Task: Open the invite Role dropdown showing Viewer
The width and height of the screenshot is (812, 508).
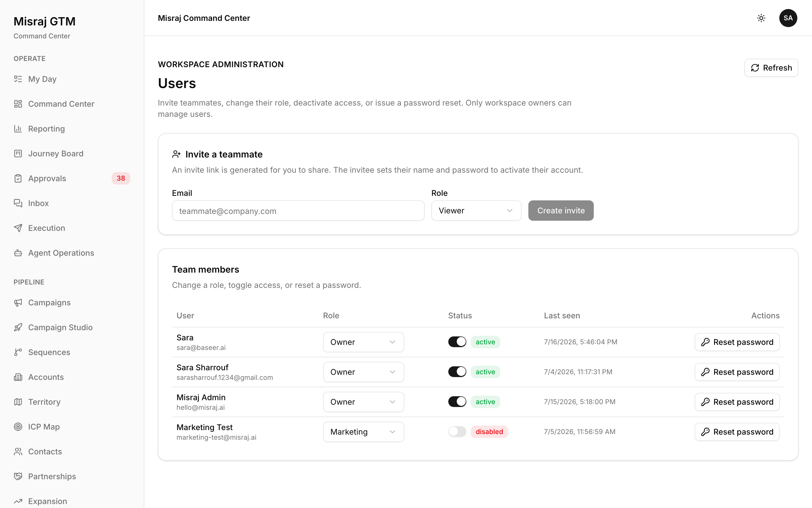Action: [x=476, y=211]
